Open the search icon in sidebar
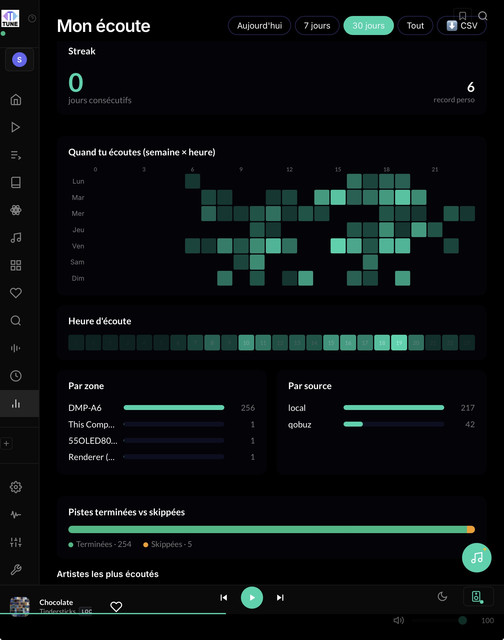This screenshot has width=504, height=640. coord(16,320)
